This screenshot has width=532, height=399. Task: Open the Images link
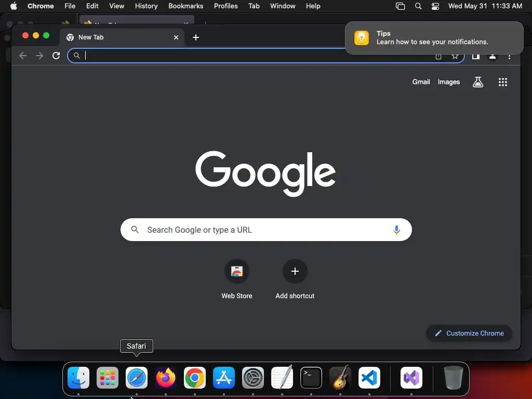pyautogui.click(x=448, y=82)
